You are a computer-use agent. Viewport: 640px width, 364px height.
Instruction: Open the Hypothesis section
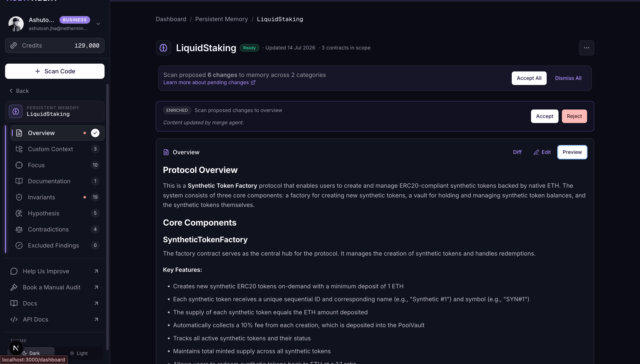point(57,213)
